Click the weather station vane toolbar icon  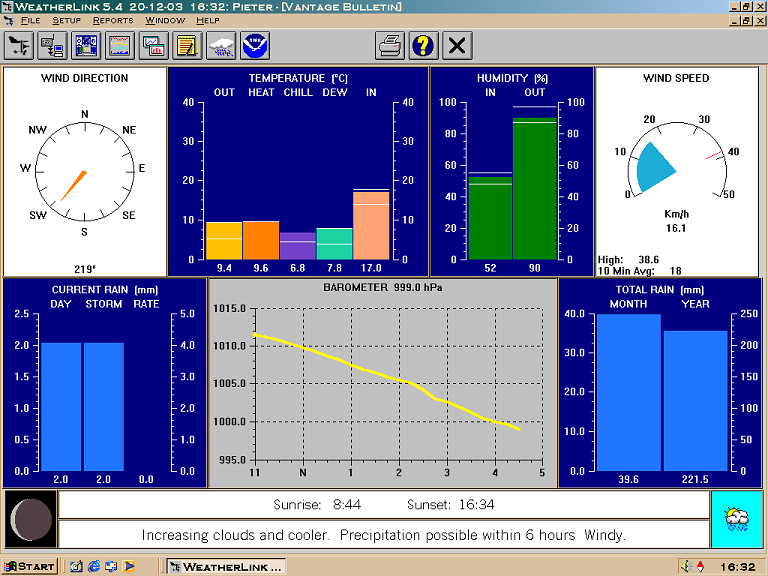point(19,46)
